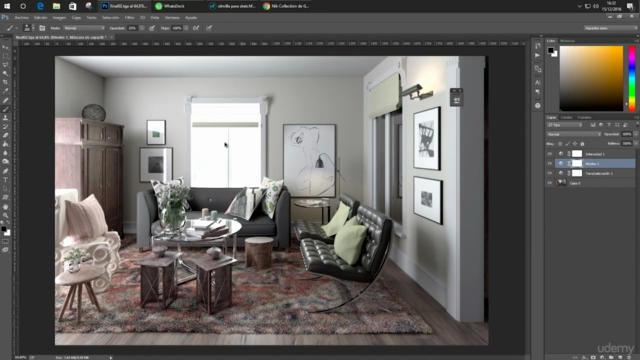Open File Explorer from the taskbar
Image resolution: width=640 pixels, height=360 pixels.
tap(56, 6)
